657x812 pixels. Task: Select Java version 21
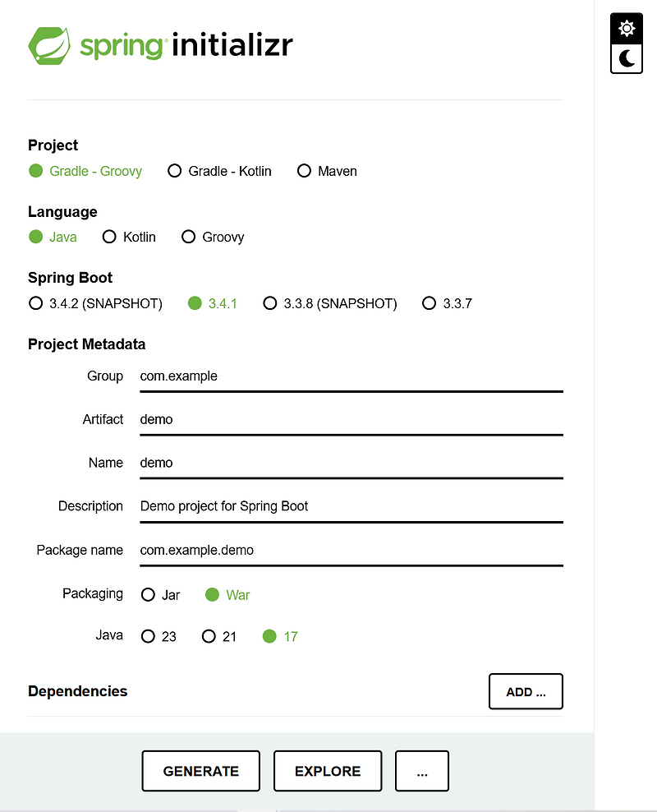pos(209,636)
